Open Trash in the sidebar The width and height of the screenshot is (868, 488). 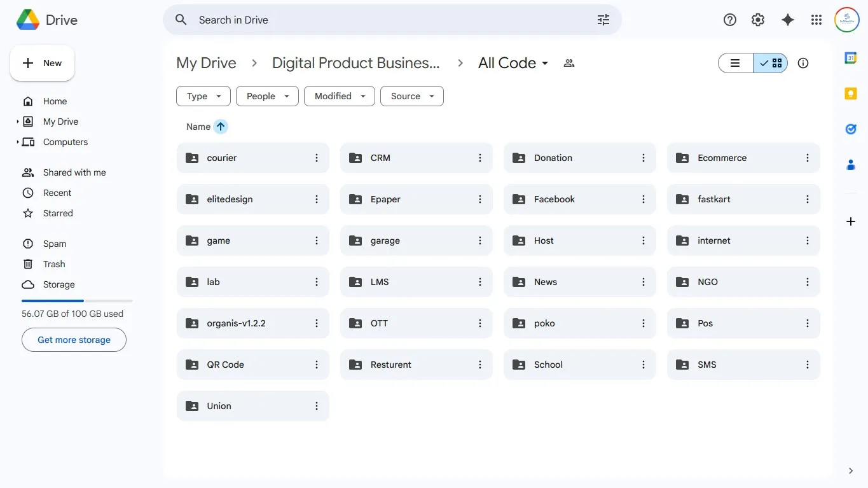54,264
